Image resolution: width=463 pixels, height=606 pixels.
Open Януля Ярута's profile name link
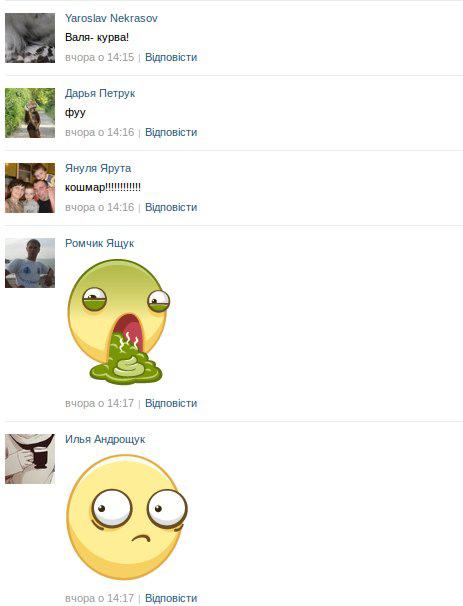(98, 169)
